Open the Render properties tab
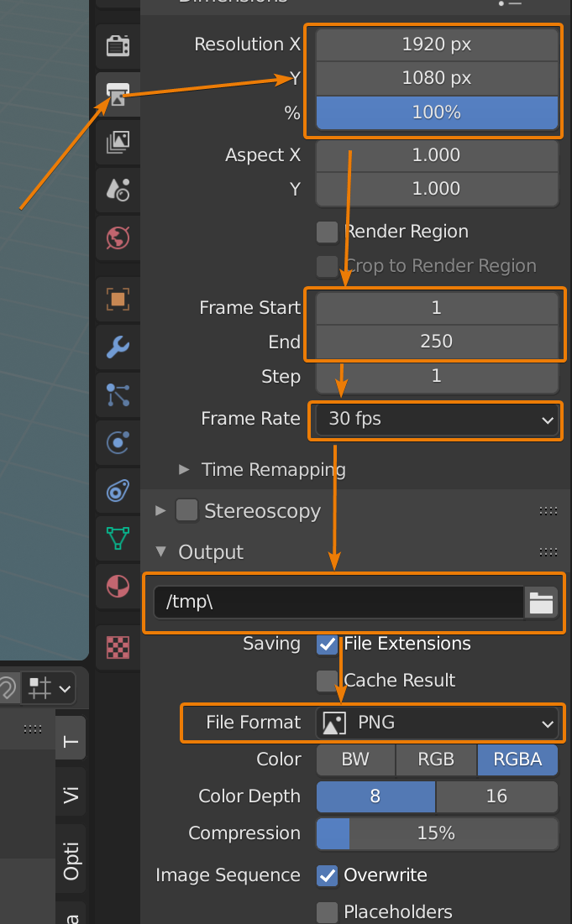Screen dimensions: 572x924 [x=118, y=44]
